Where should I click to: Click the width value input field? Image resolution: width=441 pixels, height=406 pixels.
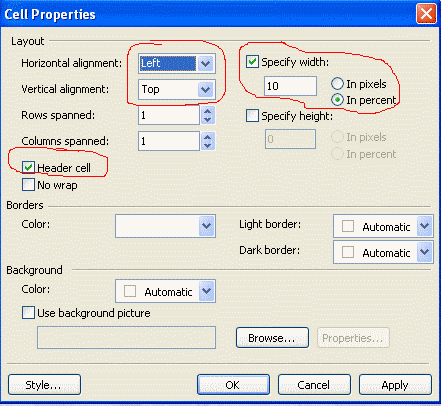coord(290,86)
